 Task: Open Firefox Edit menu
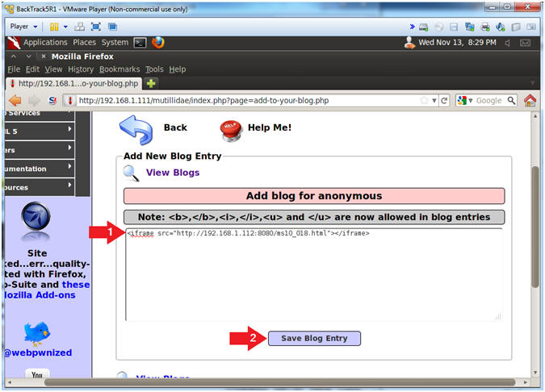[32, 69]
